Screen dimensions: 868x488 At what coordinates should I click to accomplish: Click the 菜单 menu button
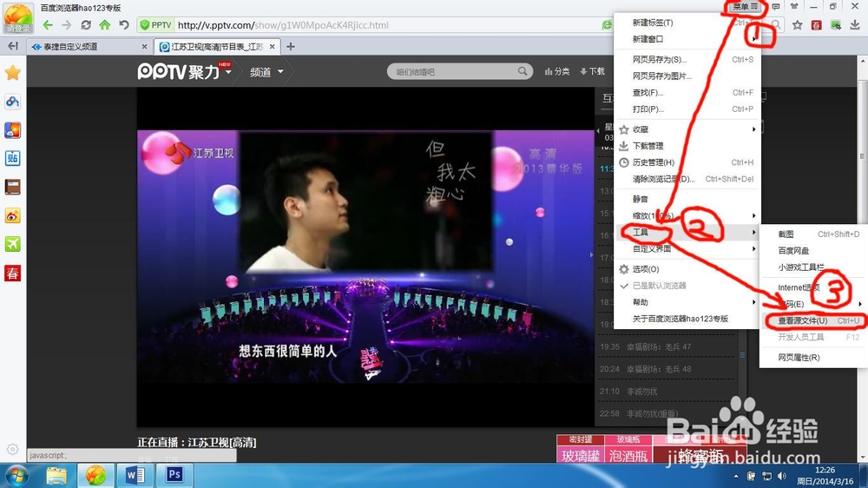coord(745,7)
